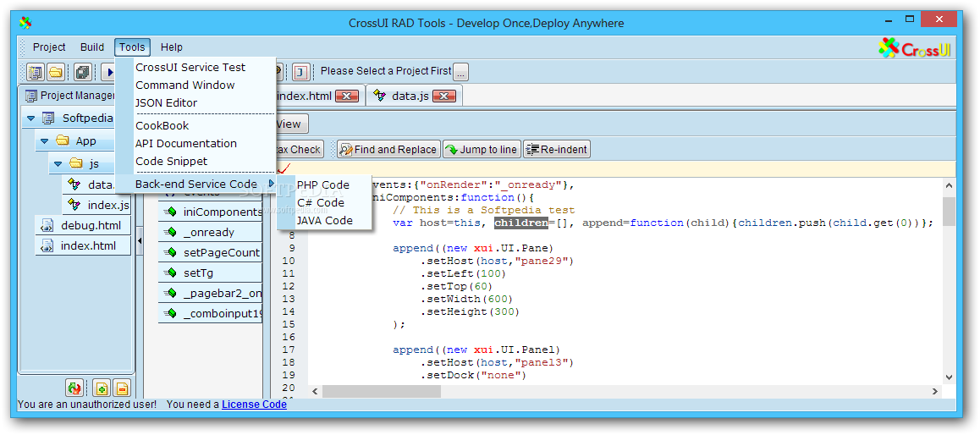Click the Save All toolbar icon

[82, 72]
